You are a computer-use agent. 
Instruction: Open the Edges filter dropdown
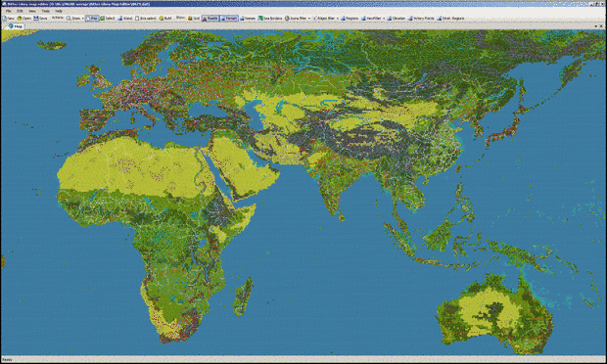pos(337,19)
